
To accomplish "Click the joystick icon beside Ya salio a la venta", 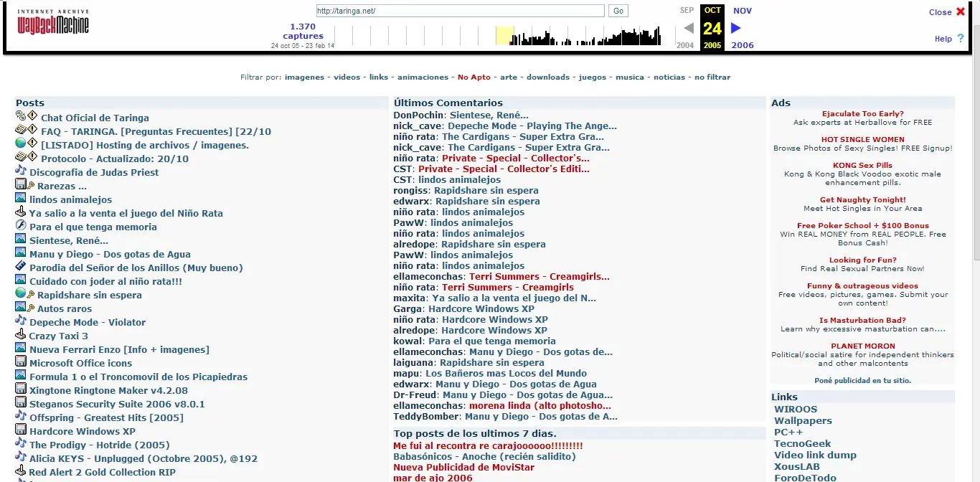I will pos(21,212).
